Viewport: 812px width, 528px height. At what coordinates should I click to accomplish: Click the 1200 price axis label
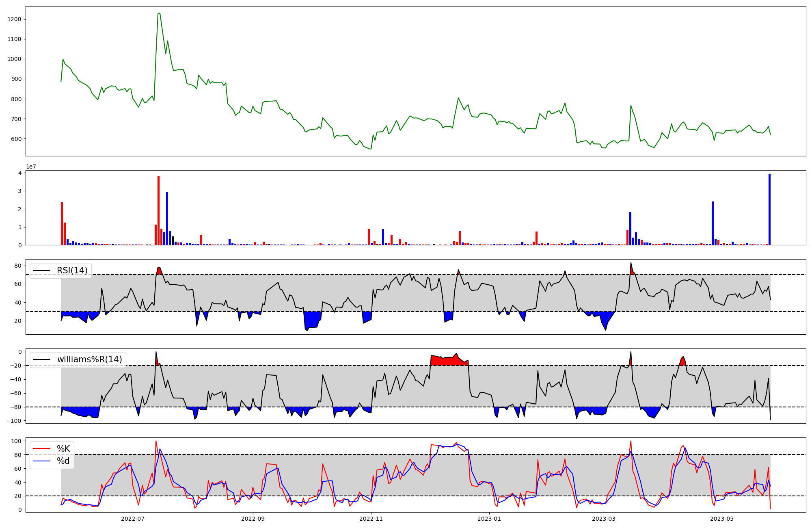click(14, 19)
